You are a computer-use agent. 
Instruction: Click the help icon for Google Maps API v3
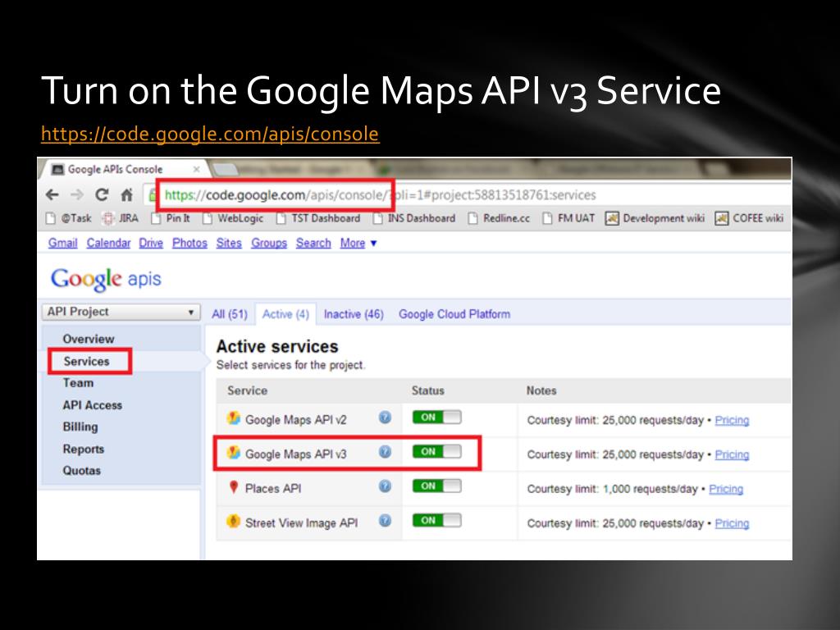(385, 452)
